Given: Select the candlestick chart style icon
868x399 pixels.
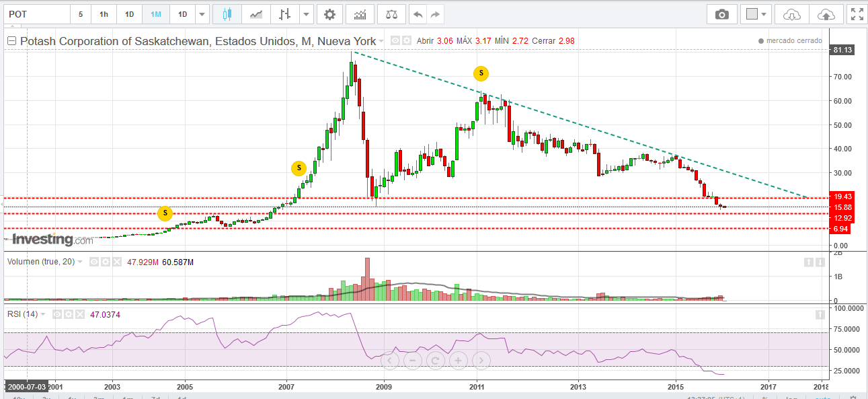Looking at the screenshot, I should pos(227,14).
